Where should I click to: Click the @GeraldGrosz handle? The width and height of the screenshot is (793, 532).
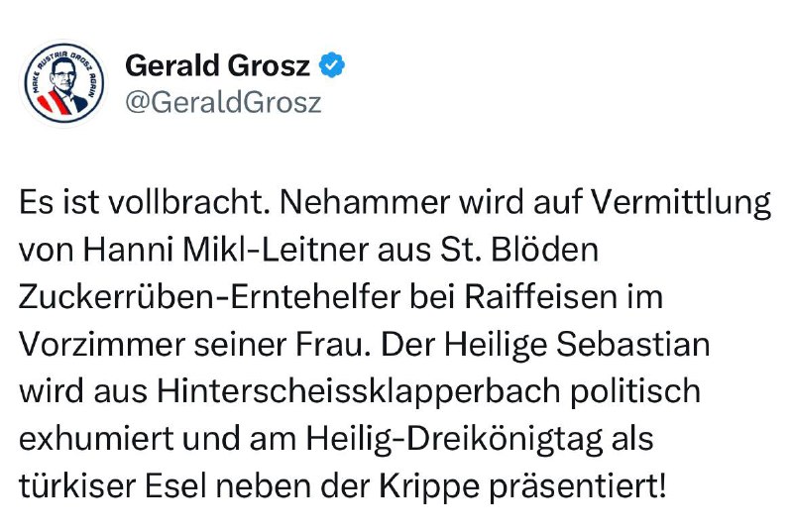pyautogui.click(x=223, y=103)
